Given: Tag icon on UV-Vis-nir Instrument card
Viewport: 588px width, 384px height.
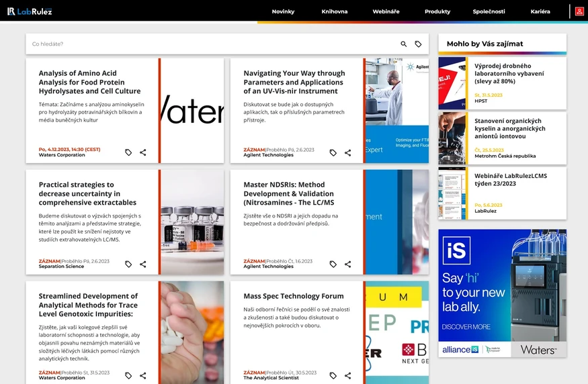Looking at the screenshot, I should (x=333, y=152).
